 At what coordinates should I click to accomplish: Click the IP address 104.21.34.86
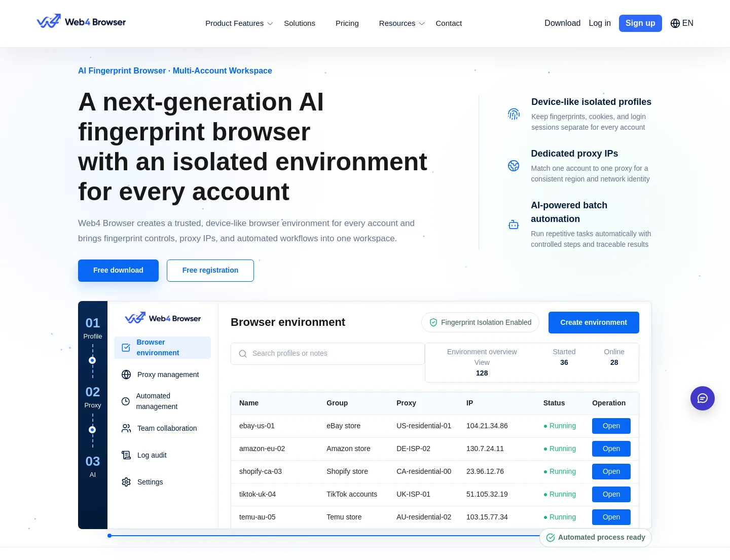(x=487, y=426)
